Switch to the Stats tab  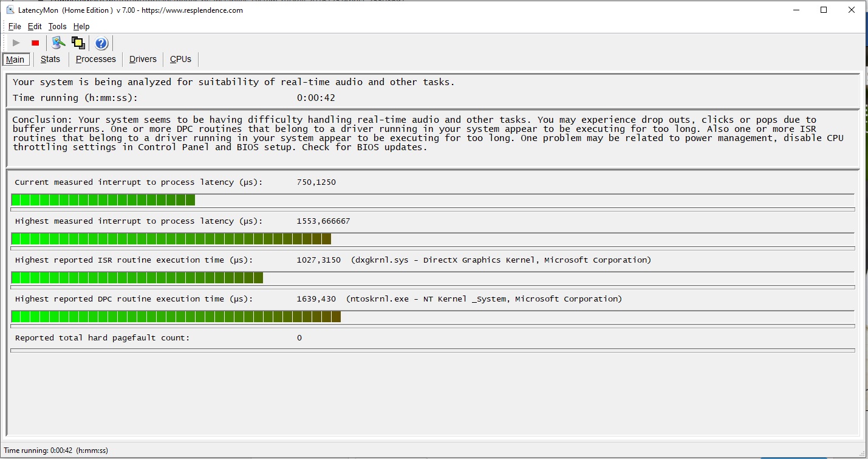[50, 59]
